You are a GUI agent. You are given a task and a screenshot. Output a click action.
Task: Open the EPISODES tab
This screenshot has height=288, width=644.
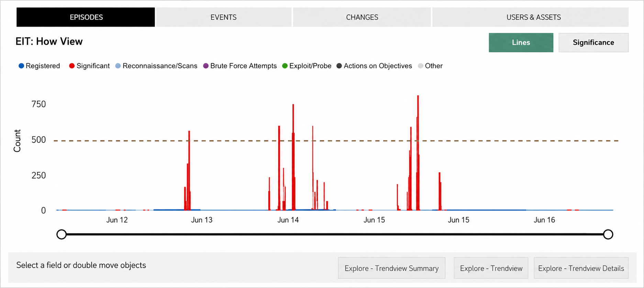(86, 17)
